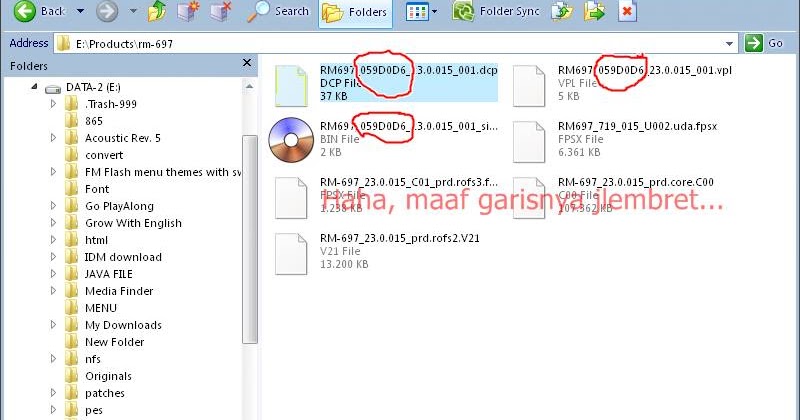Select the 865 folder
The height and width of the screenshot is (420, 800).
[x=94, y=121]
